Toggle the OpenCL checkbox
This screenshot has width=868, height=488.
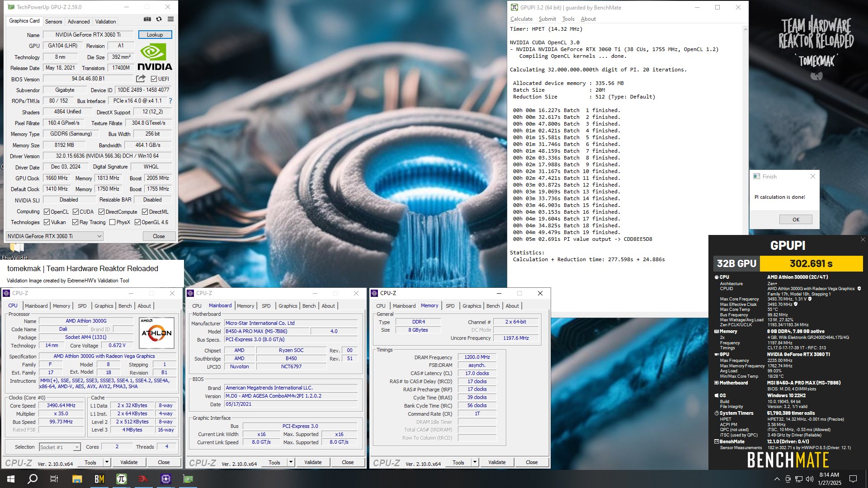tap(47, 211)
